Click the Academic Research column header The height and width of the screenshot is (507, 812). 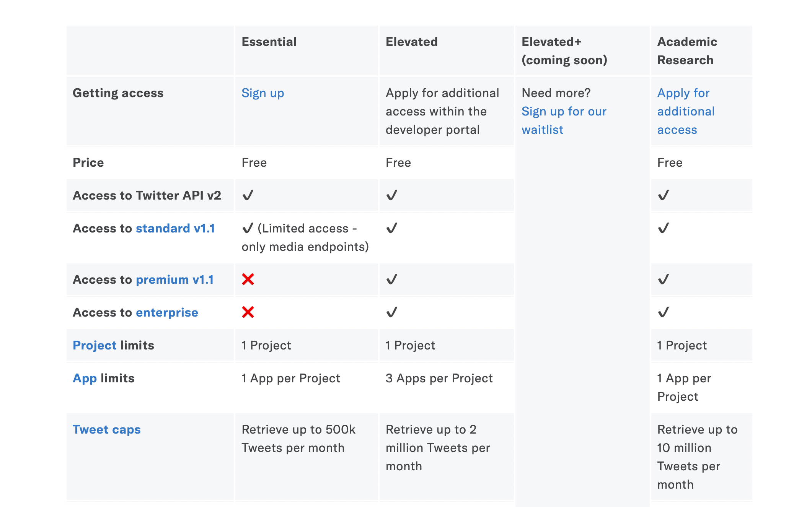(x=687, y=51)
